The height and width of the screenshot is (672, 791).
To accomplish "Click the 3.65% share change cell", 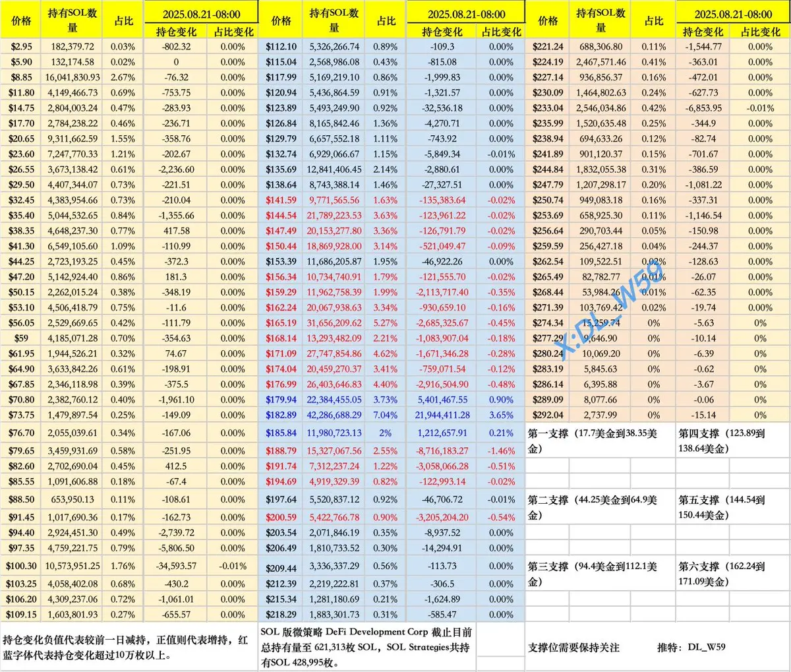I will point(502,415).
